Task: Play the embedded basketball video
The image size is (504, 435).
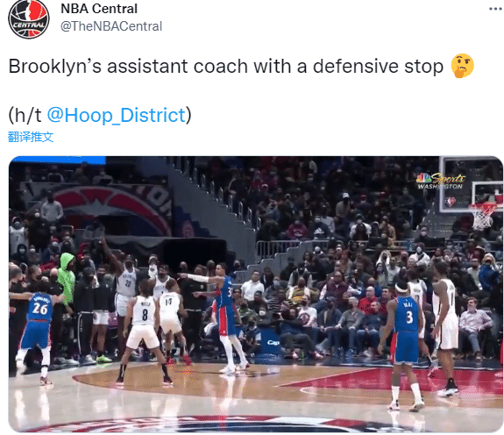Action: point(256,294)
